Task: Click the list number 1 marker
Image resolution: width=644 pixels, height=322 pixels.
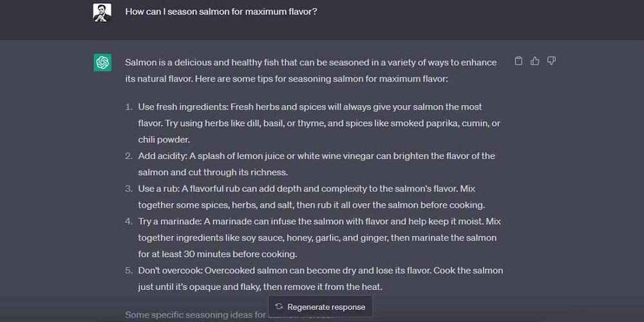Action: coord(129,107)
